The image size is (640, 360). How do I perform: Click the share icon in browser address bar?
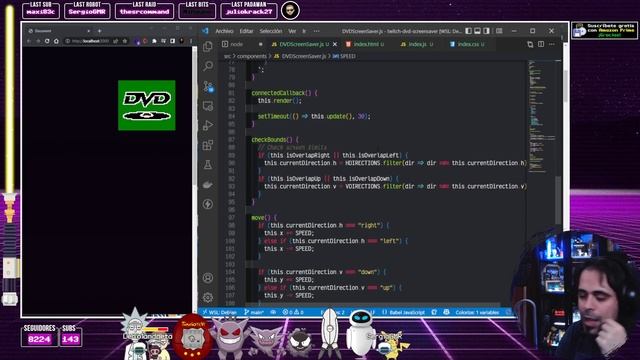[x=116, y=41]
